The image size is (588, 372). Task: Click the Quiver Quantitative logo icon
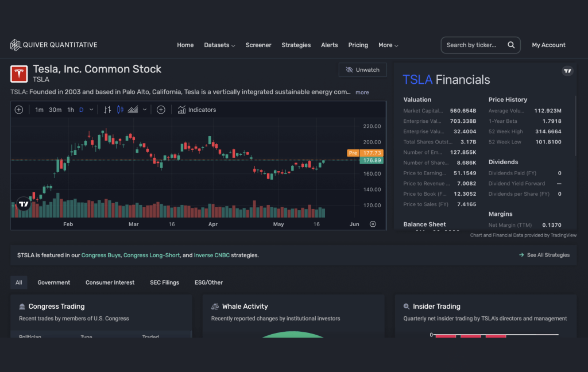point(16,45)
